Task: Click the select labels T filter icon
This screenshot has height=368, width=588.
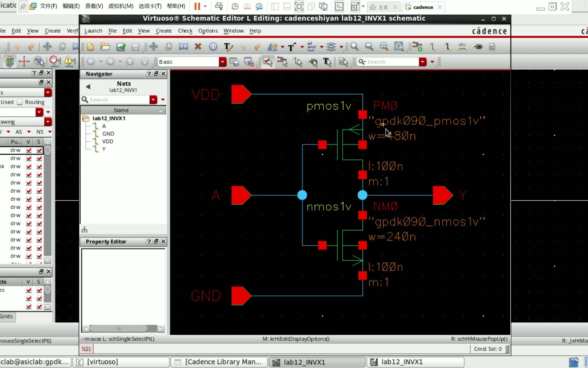Action: click(327, 62)
